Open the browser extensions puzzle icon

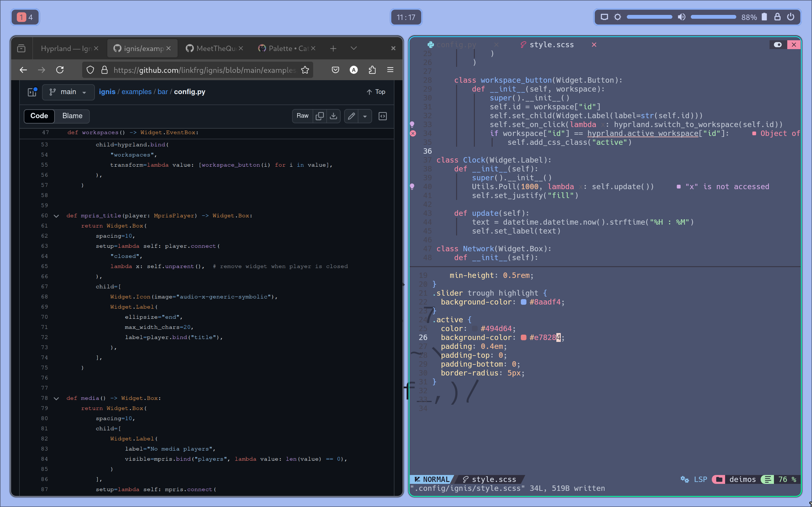tap(372, 70)
